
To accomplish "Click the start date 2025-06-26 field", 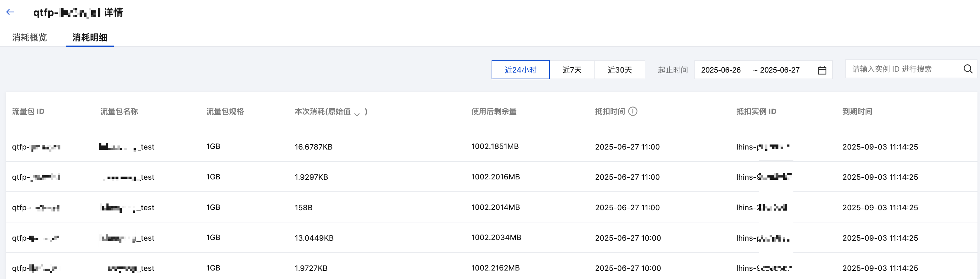I will [x=721, y=70].
